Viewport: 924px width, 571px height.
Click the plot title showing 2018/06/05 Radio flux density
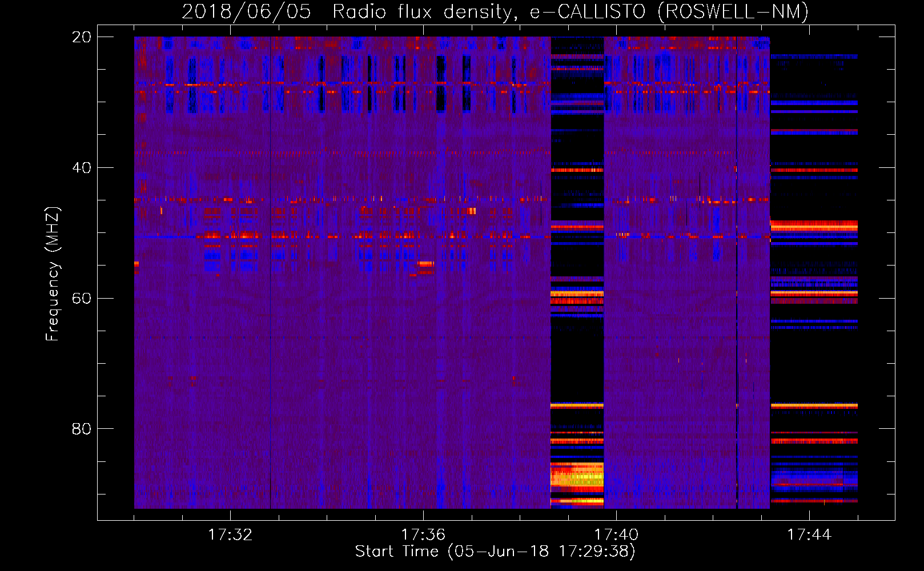pyautogui.click(x=495, y=11)
